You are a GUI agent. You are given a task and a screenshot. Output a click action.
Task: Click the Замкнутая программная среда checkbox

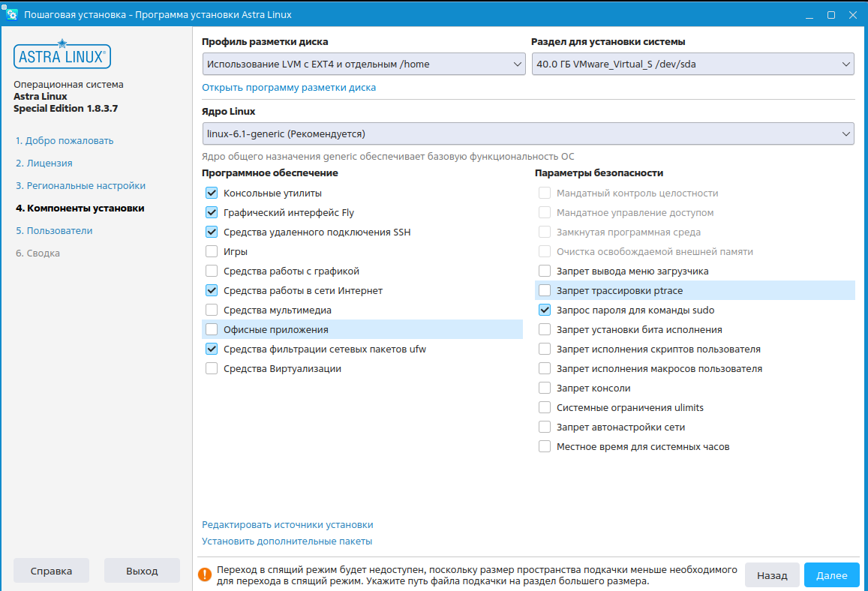(x=545, y=232)
